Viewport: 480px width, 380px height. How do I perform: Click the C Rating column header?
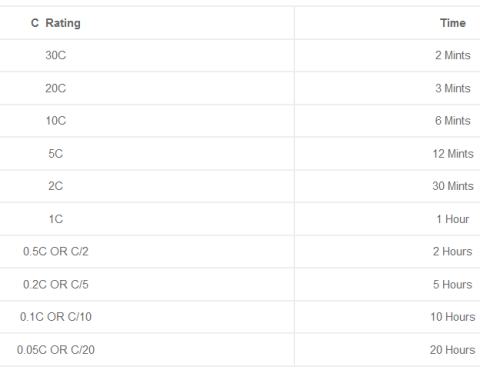[56, 23]
